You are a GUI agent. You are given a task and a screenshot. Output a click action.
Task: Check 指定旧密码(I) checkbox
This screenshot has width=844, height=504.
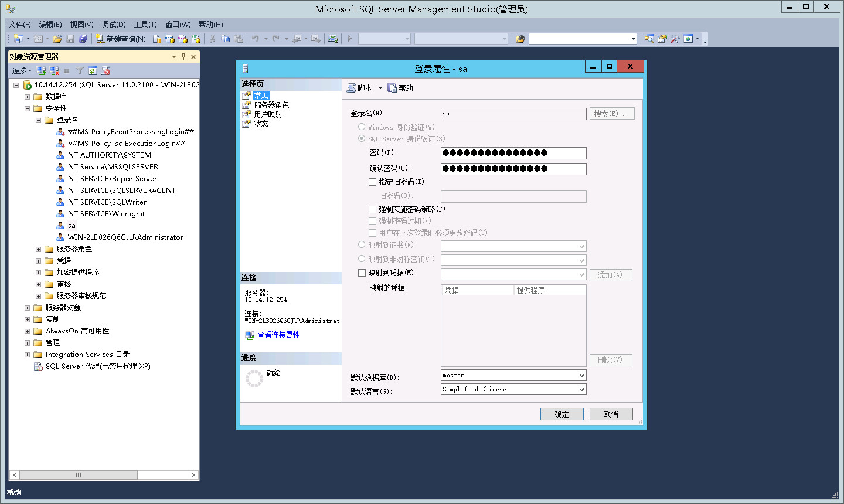click(x=372, y=182)
